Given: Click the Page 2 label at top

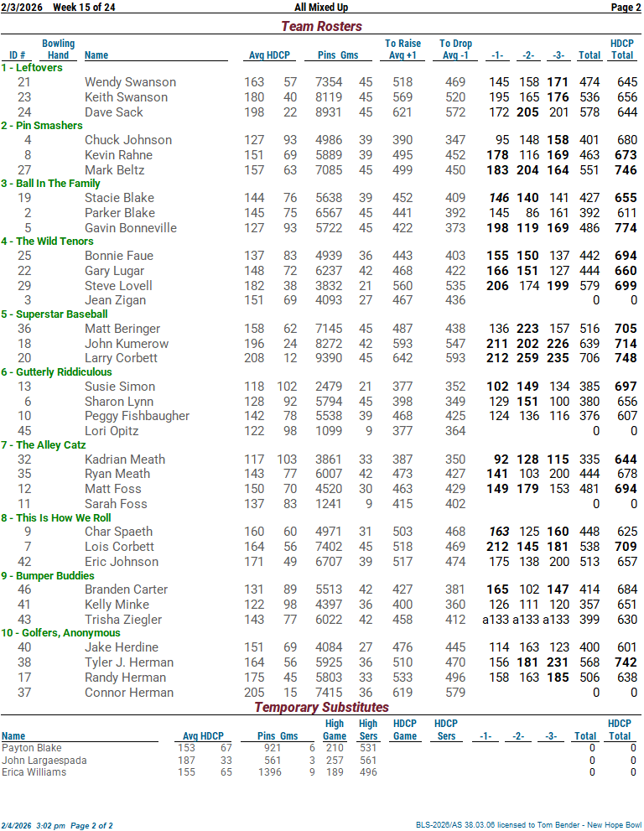Looking at the screenshot, I should (626, 8).
